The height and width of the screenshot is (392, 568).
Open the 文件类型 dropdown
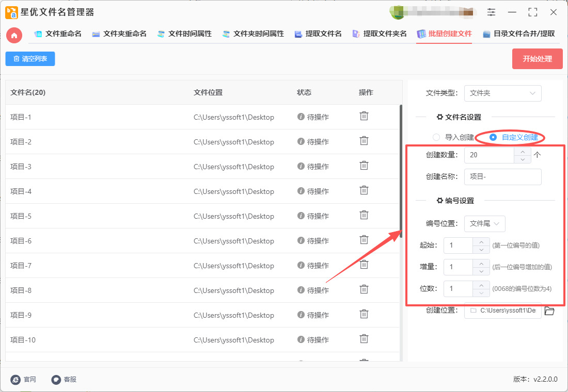tap(503, 93)
